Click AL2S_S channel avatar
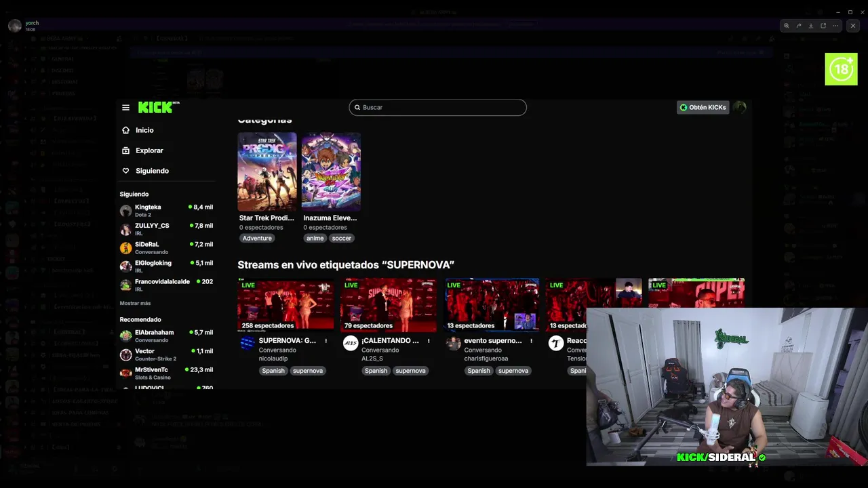Image resolution: width=868 pixels, height=488 pixels. tap(350, 343)
